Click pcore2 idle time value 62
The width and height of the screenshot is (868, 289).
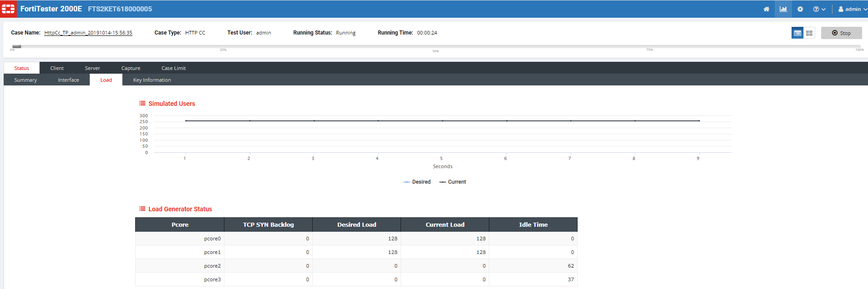click(x=571, y=266)
